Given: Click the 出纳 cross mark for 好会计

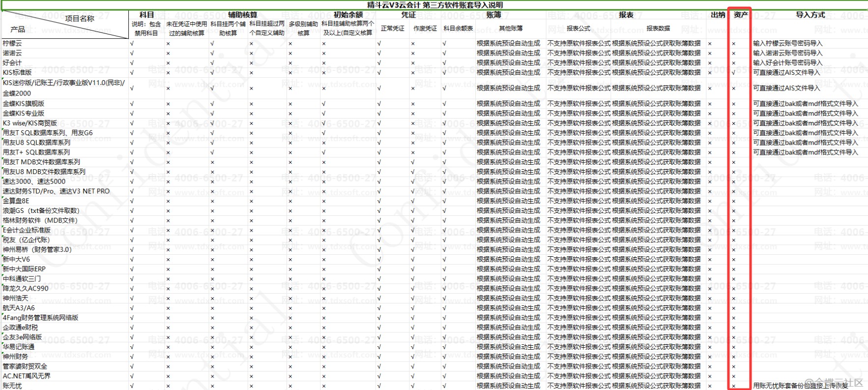Looking at the screenshot, I should [x=710, y=63].
